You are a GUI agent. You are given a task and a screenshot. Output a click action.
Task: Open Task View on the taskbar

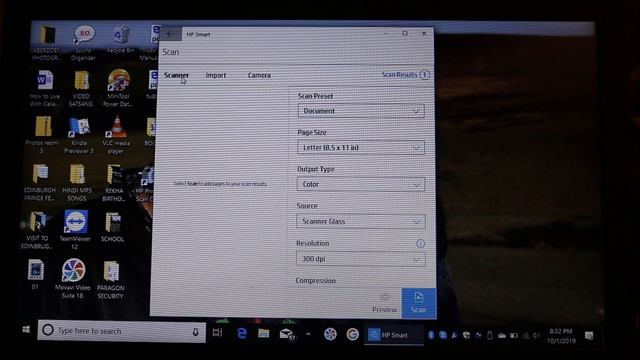[x=217, y=333]
